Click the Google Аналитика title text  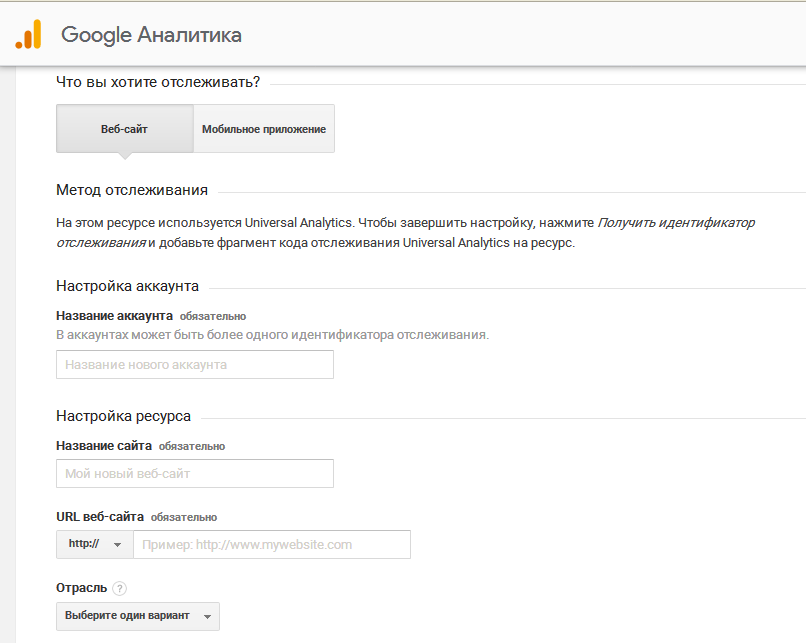coord(151,34)
